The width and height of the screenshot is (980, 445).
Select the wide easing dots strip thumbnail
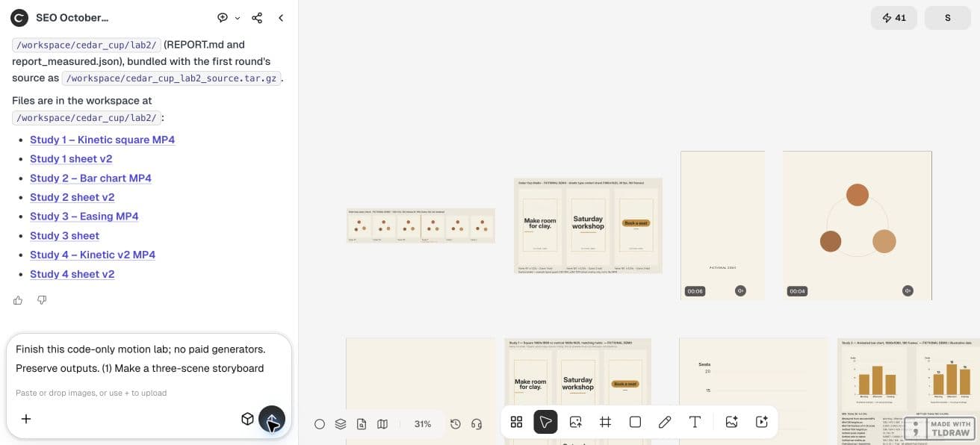(x=421, y=225)
